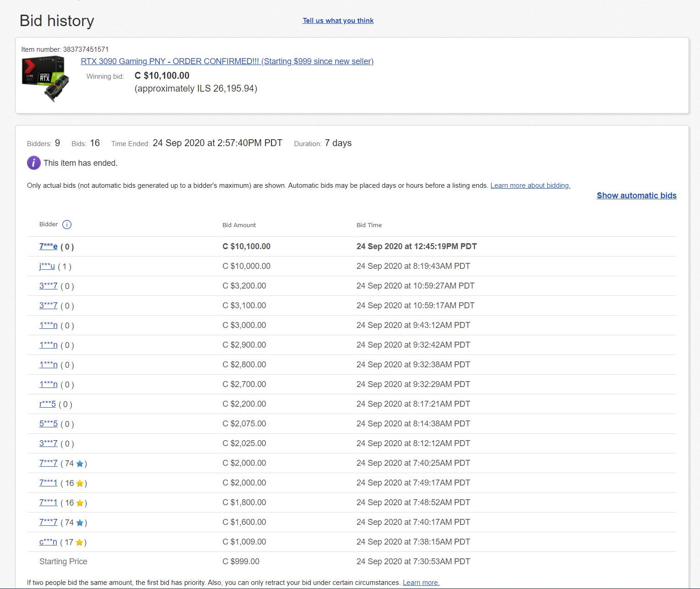Click the info icon beside the Bidder header

click(67, 224)
